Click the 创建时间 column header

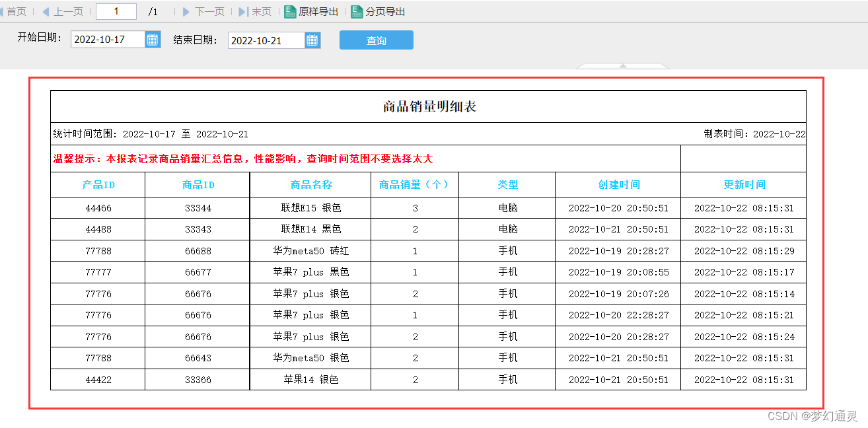(x=619, y=185)
